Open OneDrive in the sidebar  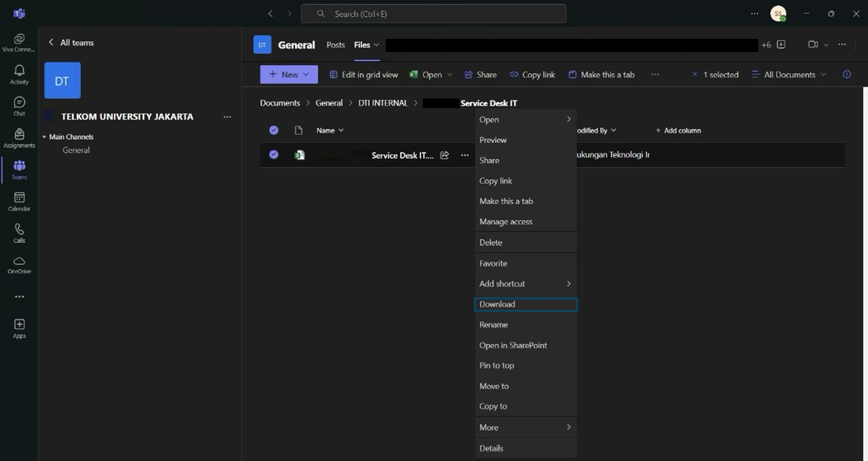[19, 265]
